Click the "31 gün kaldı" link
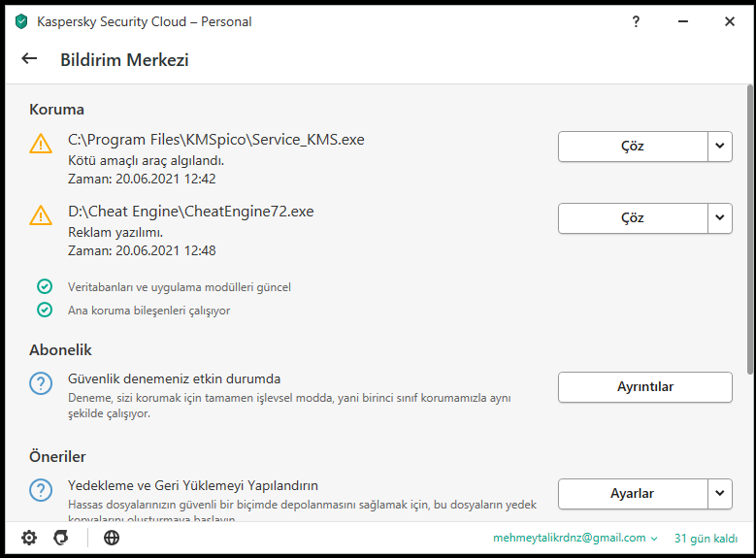756x558 pixels. pos(707,538)
